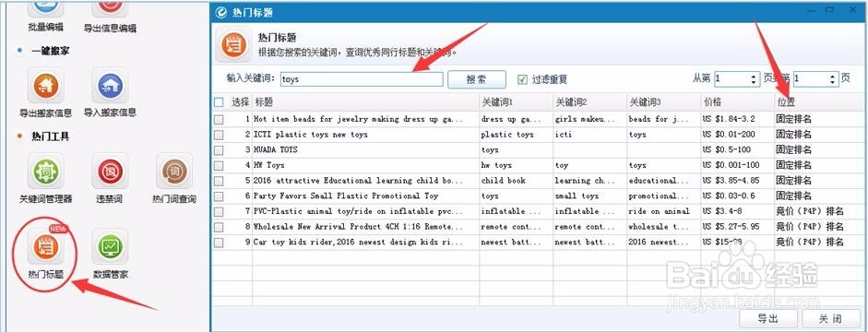
Task: Check the row for Hot item beads
Action: click(219, 119)
